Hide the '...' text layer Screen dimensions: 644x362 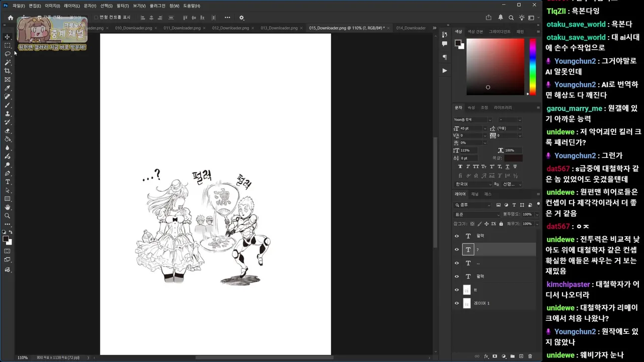coord(457,263)
